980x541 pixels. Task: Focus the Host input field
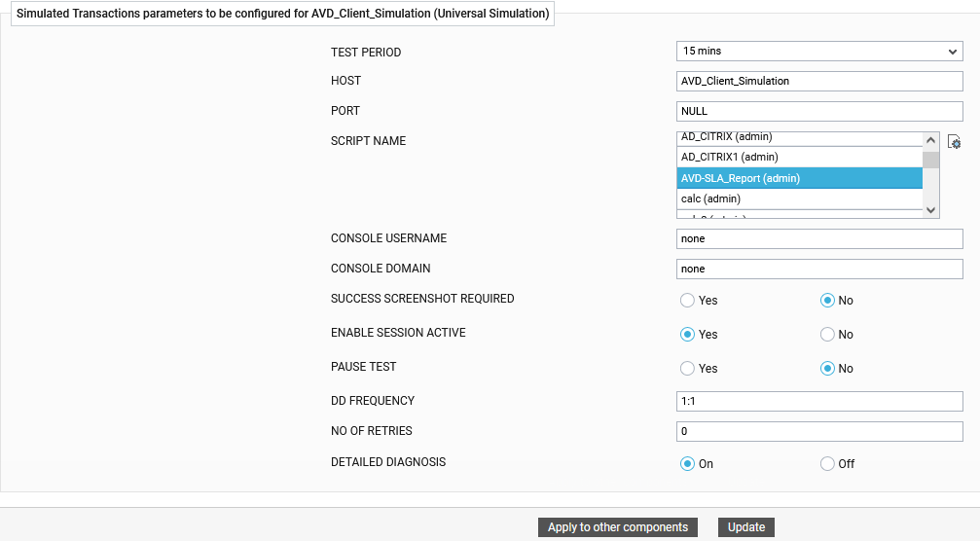(818, 82)
